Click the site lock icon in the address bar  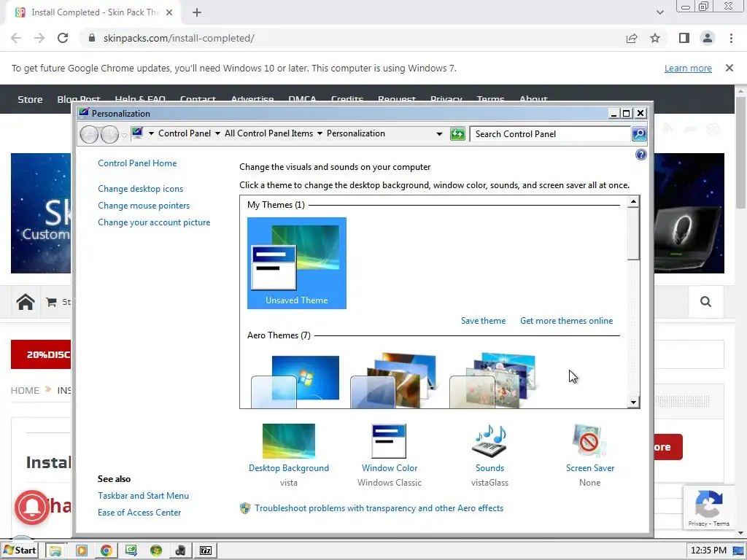click(x=92, y=38)
